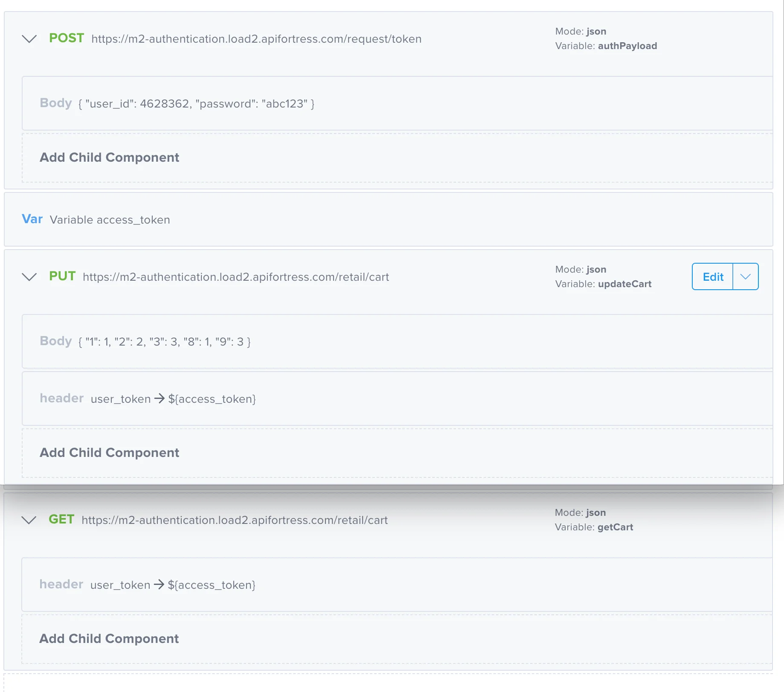This screenshot has height=692, width=784.
Task: Collapse the GET retail/cart component
Action: [29, 520]
